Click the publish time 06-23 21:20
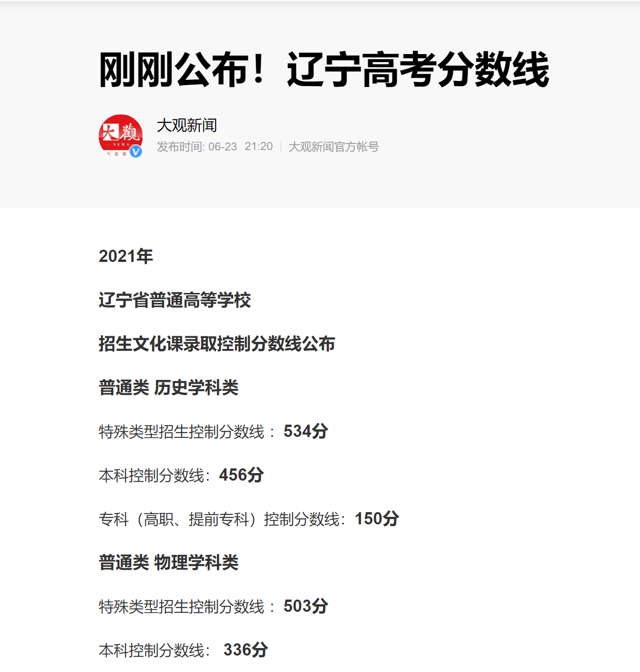The height and width of the screenshot is (672, 640). click(x=241, y=147)
